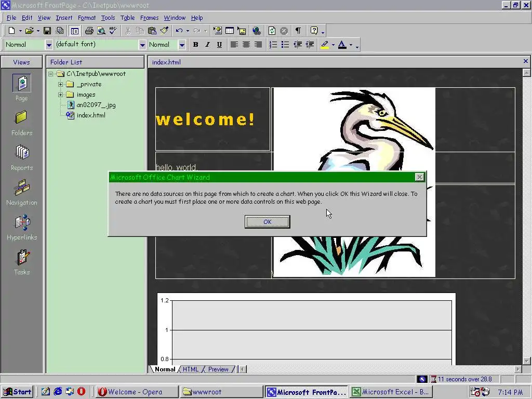Open the Frames menu

149,18
